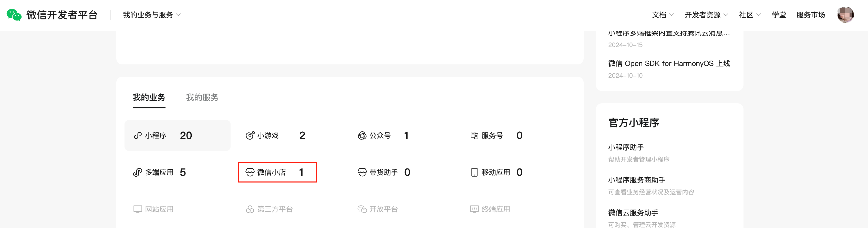Open the 小程序 mini program icon
This screenshot has width=868, height=228.
(x=138, y=135)
